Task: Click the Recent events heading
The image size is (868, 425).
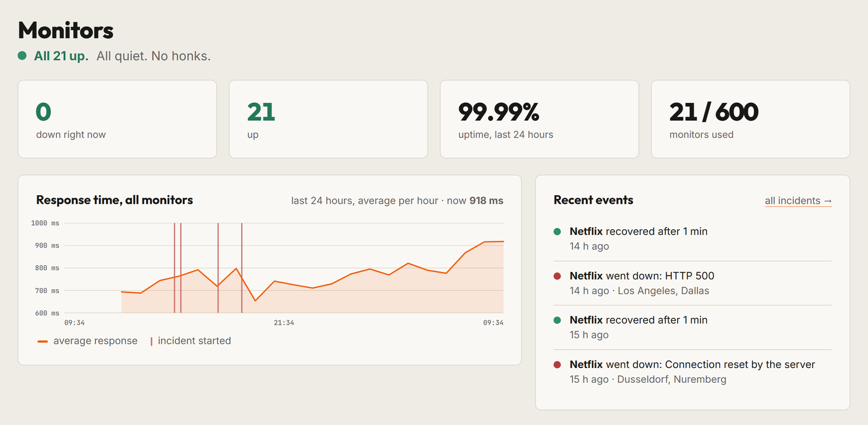Action: pyautogui.click(x=593, y=200)
